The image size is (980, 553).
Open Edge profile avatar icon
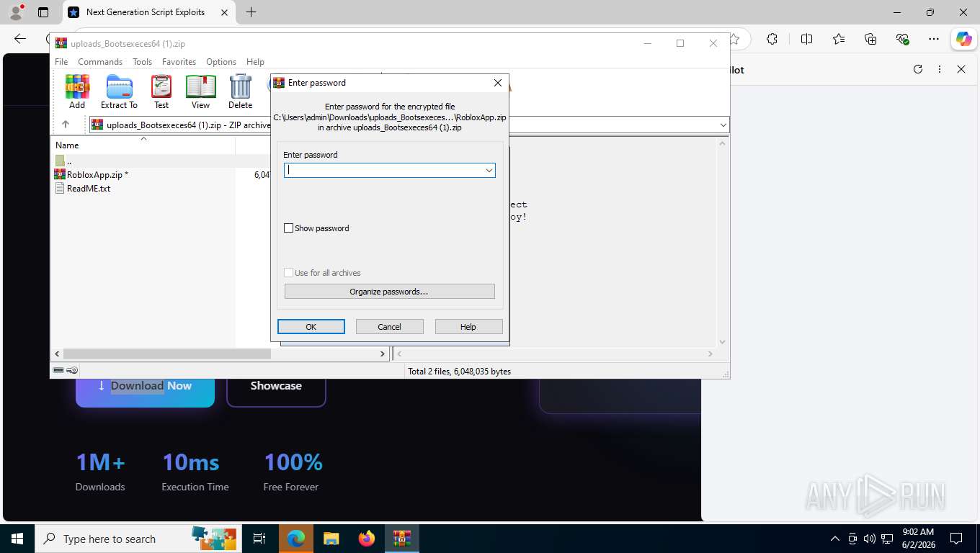pos(15,12)
